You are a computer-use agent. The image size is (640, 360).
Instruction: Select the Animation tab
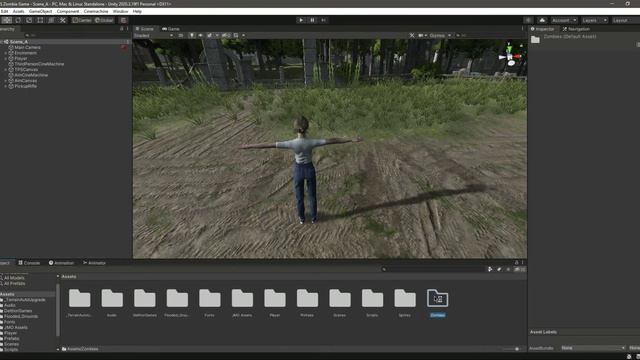point(62,263)
